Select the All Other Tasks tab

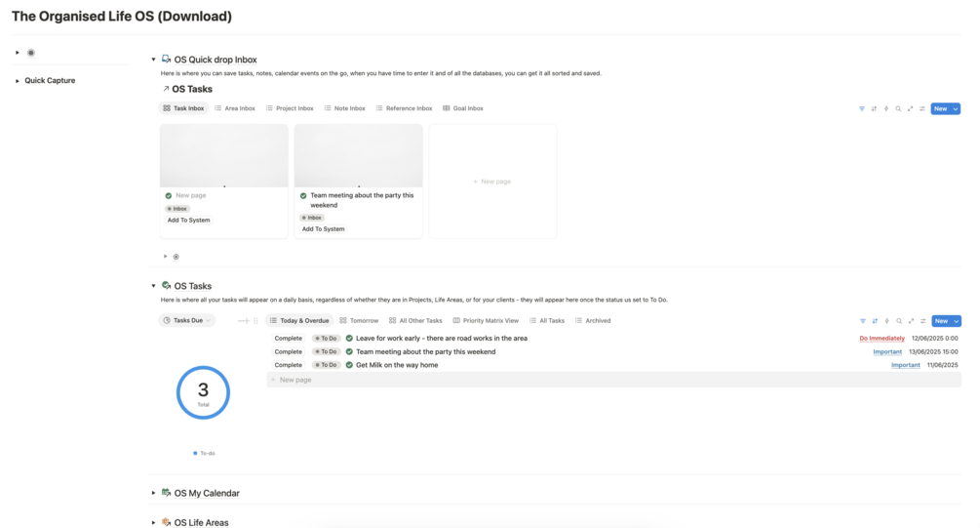point(415,320)
